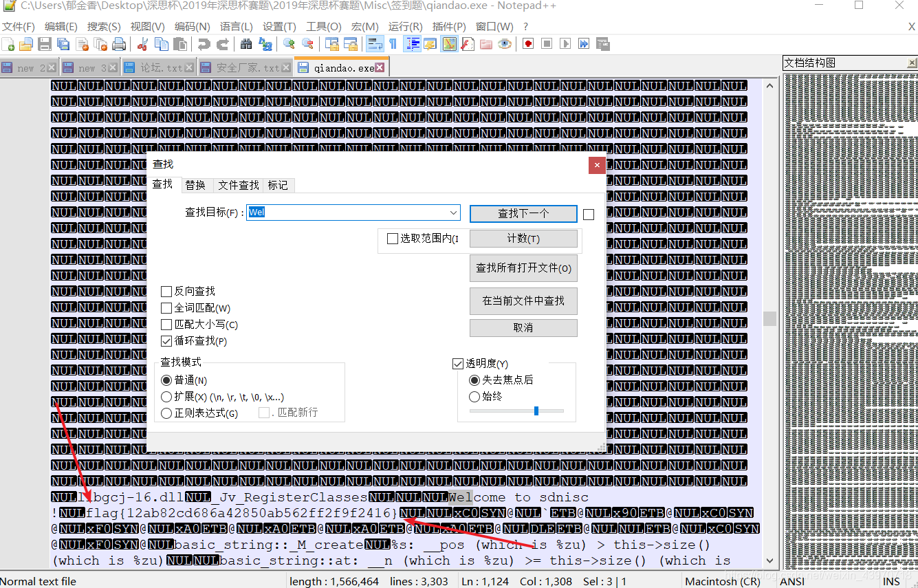The height and width of the screenshot is (588, 918).
Task: Select 正则表达式 search mode
Action: pos(199,413)
